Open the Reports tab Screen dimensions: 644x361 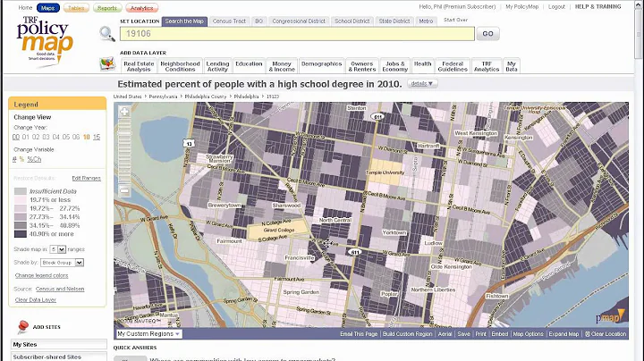click(x=107, y=8)
